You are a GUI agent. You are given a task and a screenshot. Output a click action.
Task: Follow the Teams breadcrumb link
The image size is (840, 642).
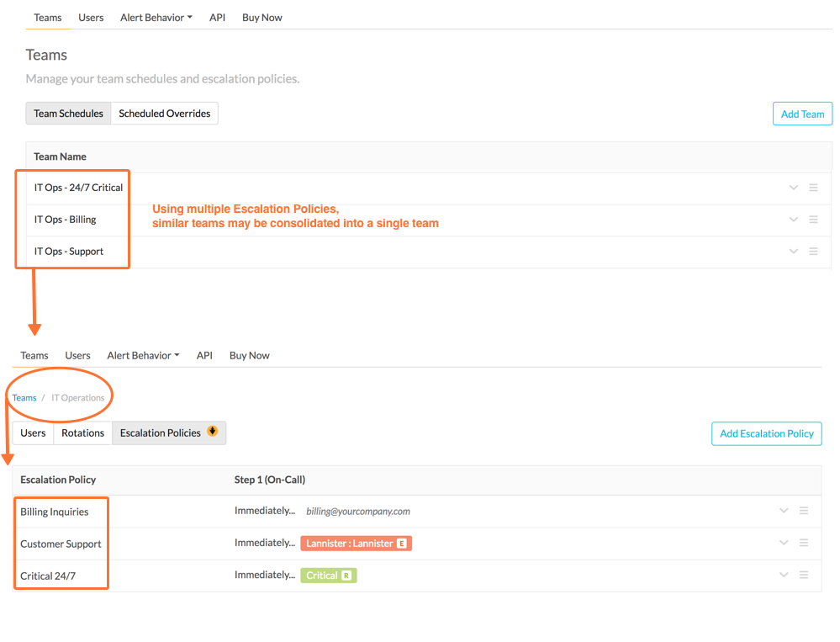coord(24,398)
